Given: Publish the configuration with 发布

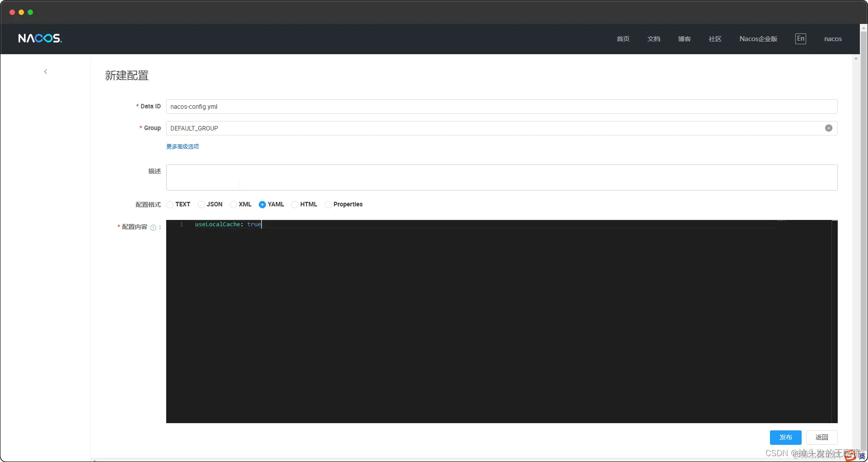Looking at the screenshot, I should pos(786,437).
